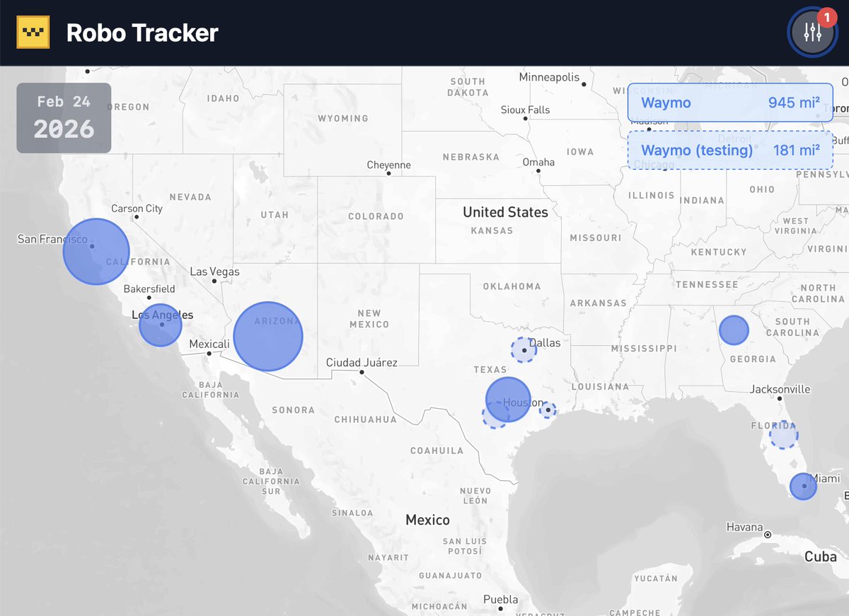Click the CHIHUAHUA state label

click(366, 419)
